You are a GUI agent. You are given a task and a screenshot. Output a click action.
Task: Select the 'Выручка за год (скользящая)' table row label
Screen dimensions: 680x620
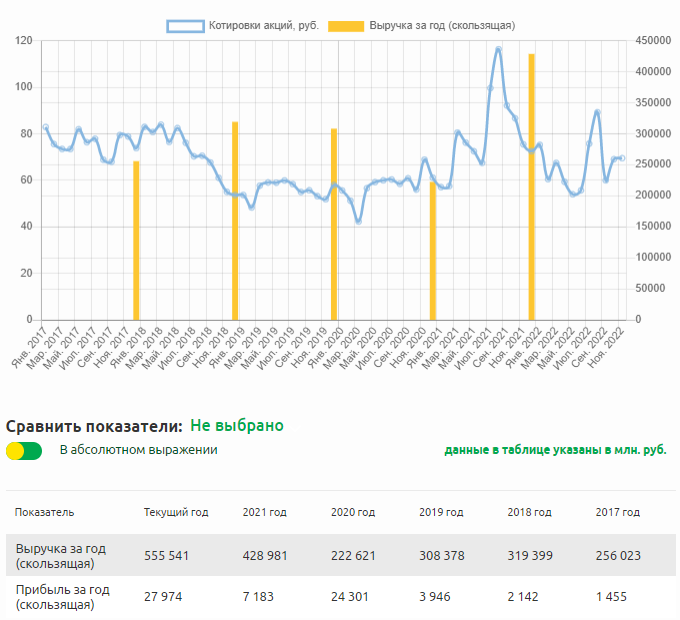point(60,556)
